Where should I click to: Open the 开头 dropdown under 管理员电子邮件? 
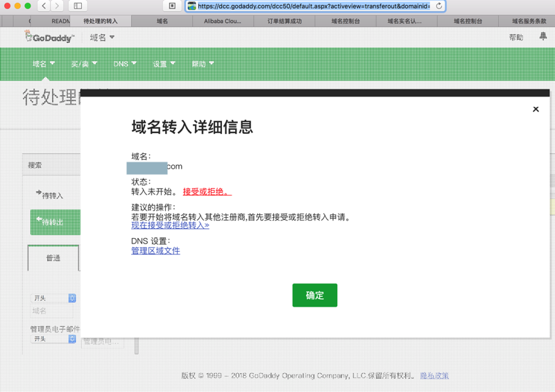pyautogui.click(x=54, y=339)
